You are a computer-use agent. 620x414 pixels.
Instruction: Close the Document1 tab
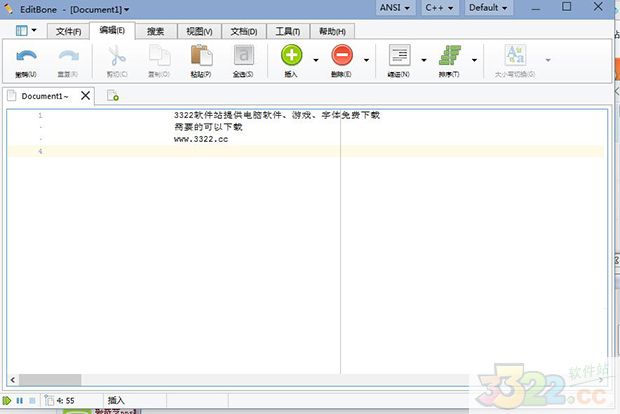click(x=85, y=95)
